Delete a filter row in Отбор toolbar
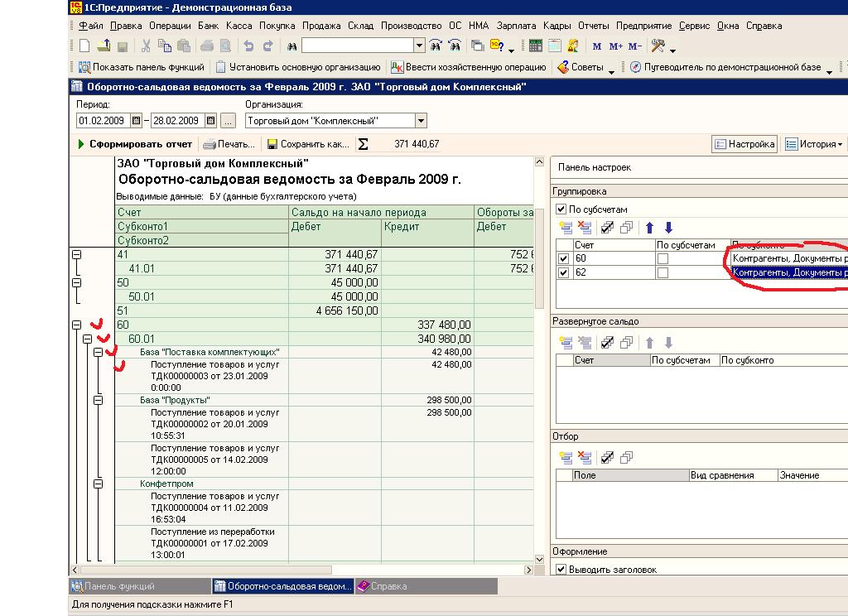The width and height of the screenshot is (848, 616). coord(585,458)
